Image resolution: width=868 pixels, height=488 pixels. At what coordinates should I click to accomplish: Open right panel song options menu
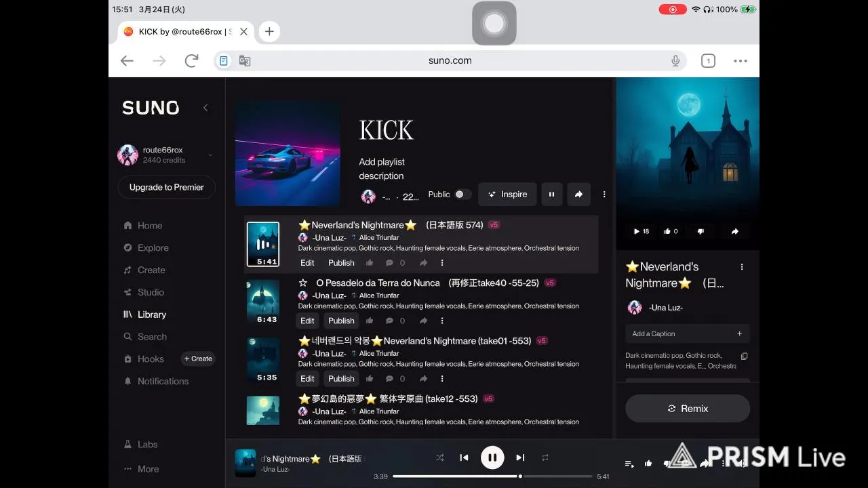[x=742, y=267]
